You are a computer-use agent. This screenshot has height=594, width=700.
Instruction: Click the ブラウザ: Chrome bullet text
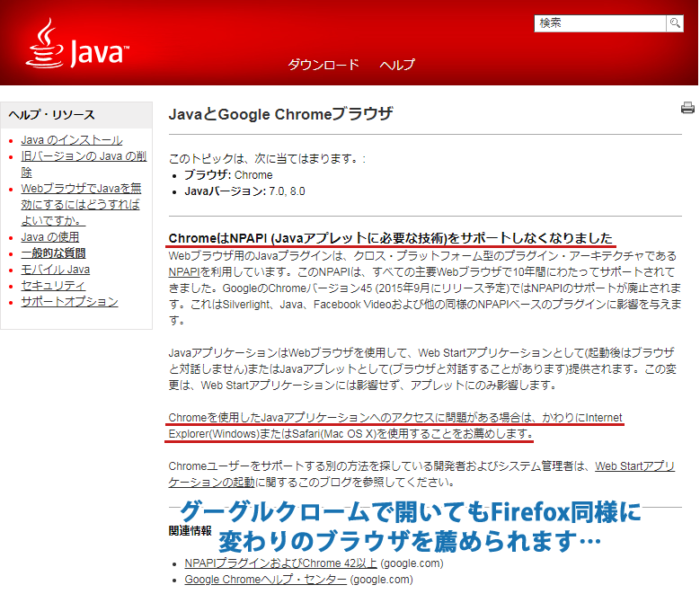pyautogui.click(x=228, y=175)
